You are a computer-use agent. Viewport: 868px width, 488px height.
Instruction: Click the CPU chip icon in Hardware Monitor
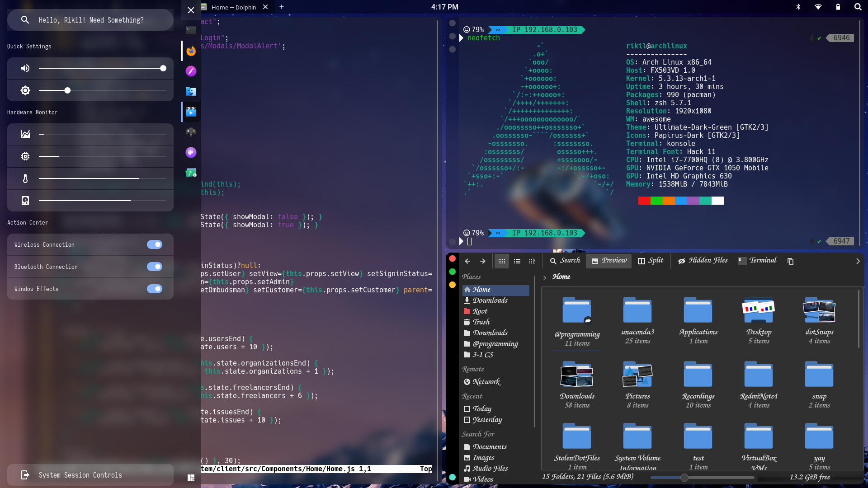(25, 156)
